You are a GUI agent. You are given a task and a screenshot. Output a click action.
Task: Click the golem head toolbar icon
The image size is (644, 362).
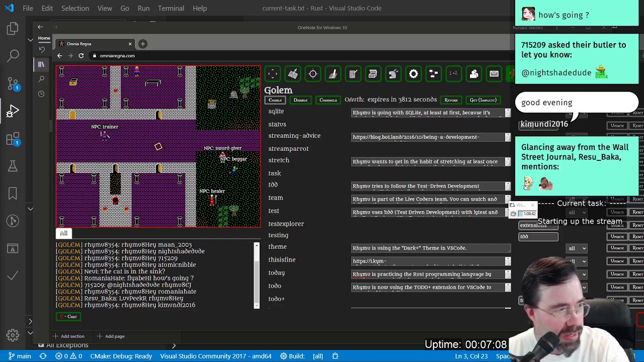(393, 74)
